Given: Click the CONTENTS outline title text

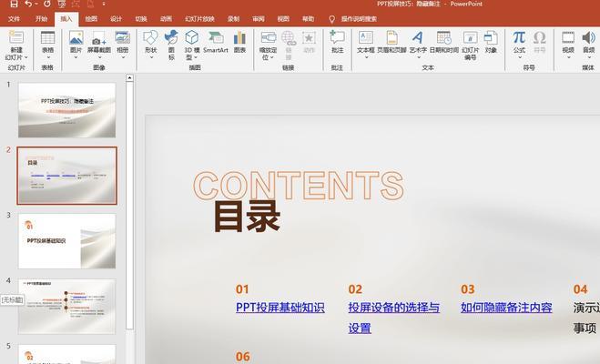Looking at the screenshot, I should pyautogui.click(x=299, y=185).
